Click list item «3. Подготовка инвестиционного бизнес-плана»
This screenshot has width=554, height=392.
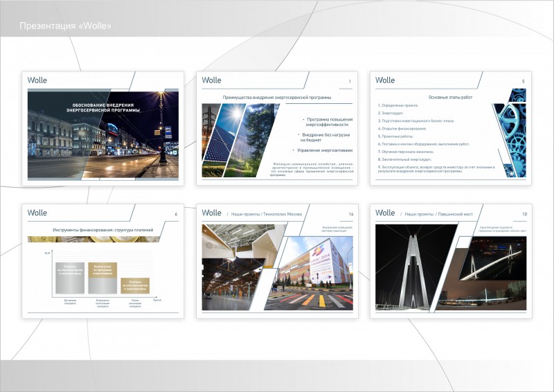(x=416, y=121)
